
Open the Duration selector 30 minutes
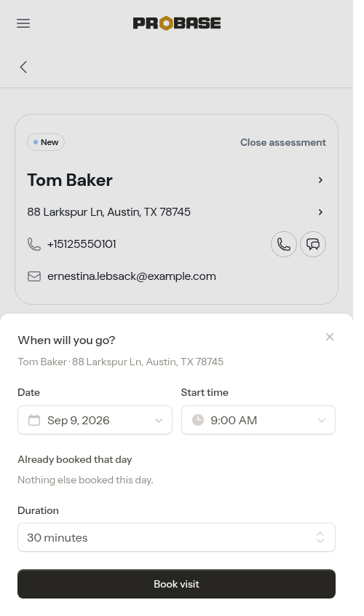176,537
